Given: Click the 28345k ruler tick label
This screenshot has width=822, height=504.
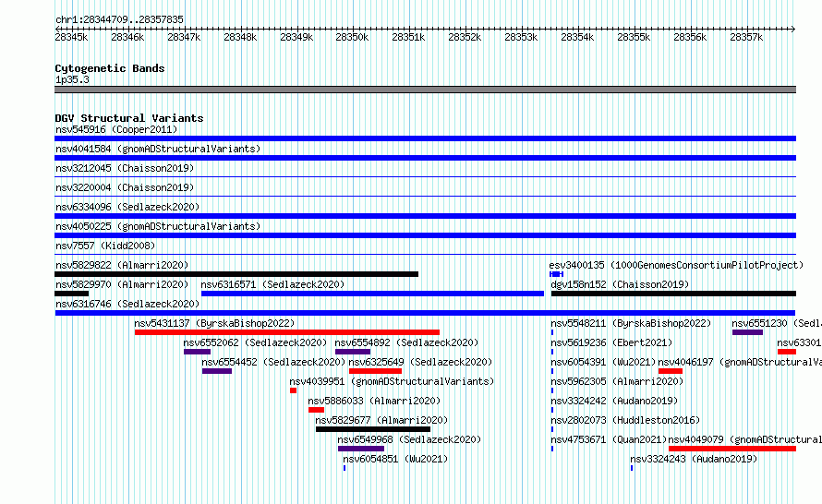Looking at the screenshot, I should click(71, 37).
